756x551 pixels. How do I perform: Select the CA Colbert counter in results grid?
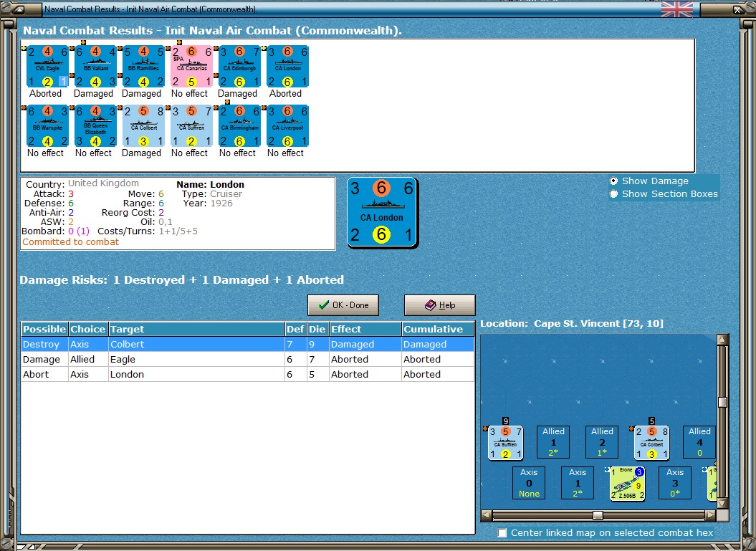144,126
